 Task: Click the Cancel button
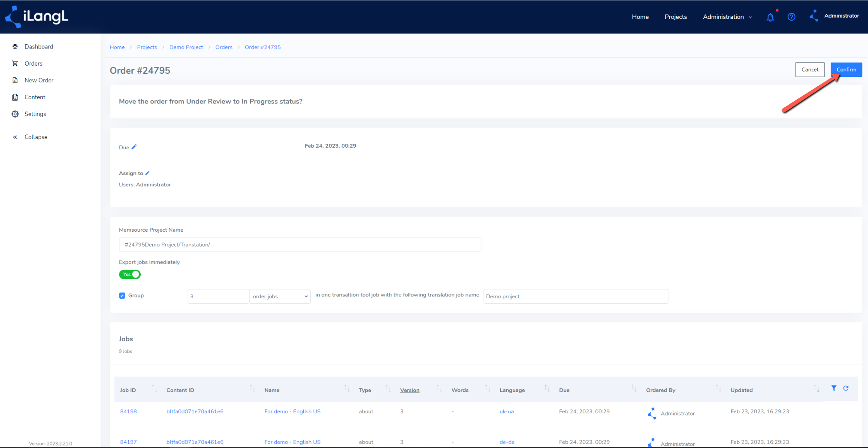(810, 70)
